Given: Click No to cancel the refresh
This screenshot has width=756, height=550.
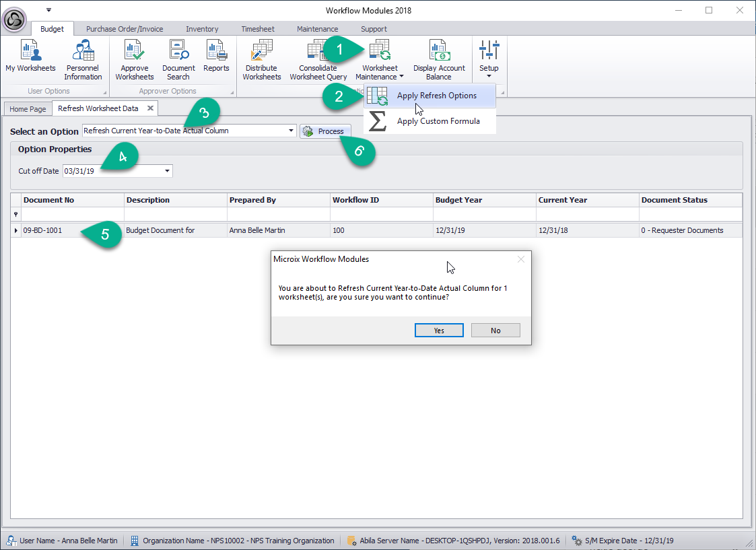Looking at the screenshot, I should (x=495, y=330).
